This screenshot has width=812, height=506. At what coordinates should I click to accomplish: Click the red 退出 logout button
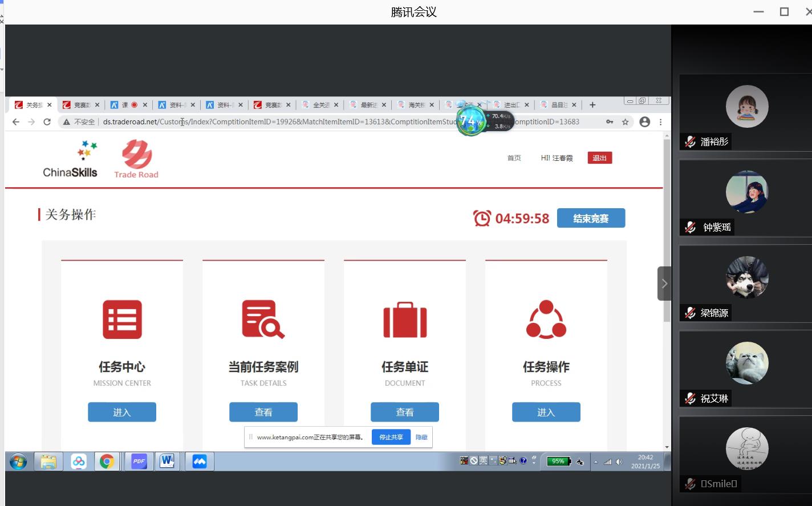pyautogui.click(x=599, y=158)
